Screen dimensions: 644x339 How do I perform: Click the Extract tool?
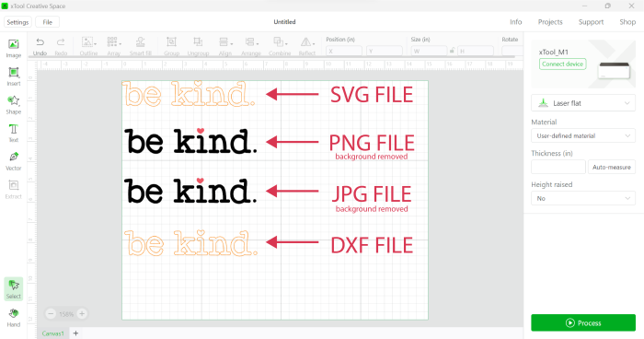(14, 190)
